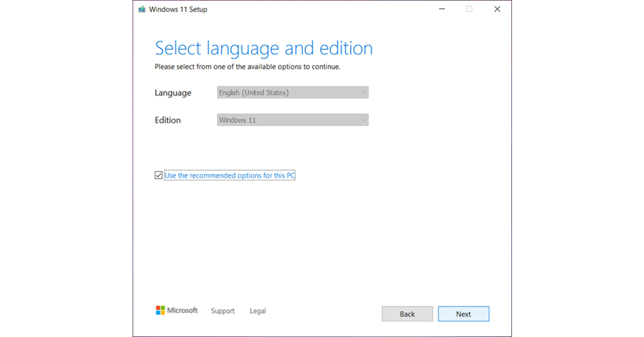This screenshot has height=337, width=644.
Task: Open the Edition selection dropdown
Action: coord(292,120)
